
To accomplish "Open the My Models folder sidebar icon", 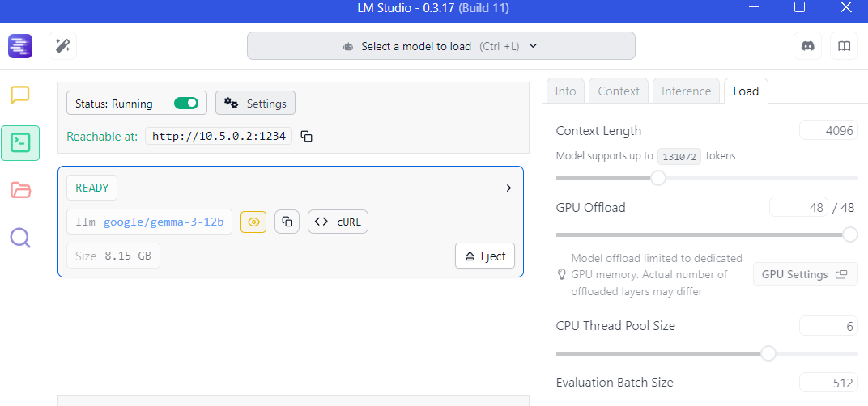I will pyautogui.click(x=20, y=190).
